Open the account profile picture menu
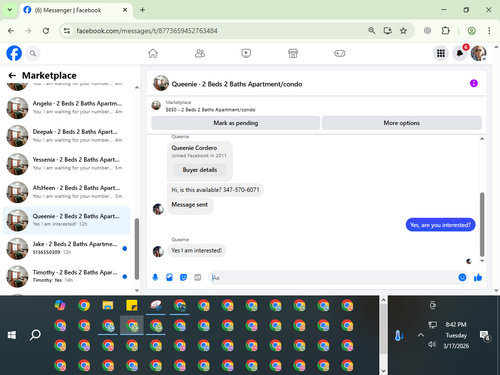The height and width of the screenshot is (375, 500). pyautogui.click(x=478, y=53)
